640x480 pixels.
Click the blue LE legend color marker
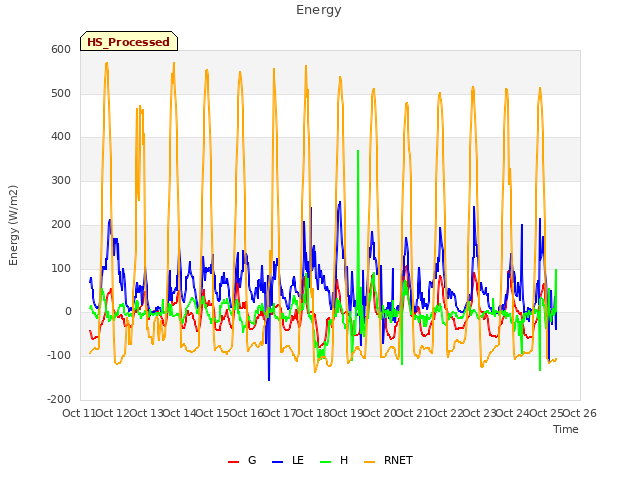277,462
